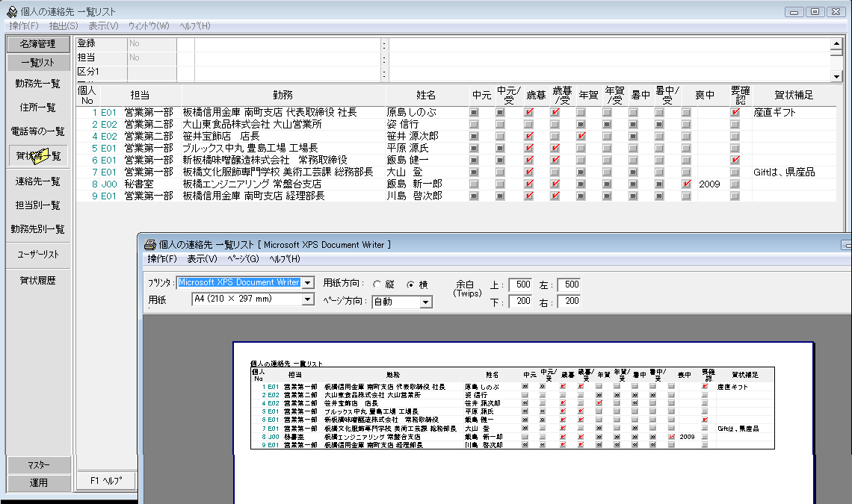
Task: Toggle 年賀/受 checkbox in 大山 登 row
Action: point(607,172)
